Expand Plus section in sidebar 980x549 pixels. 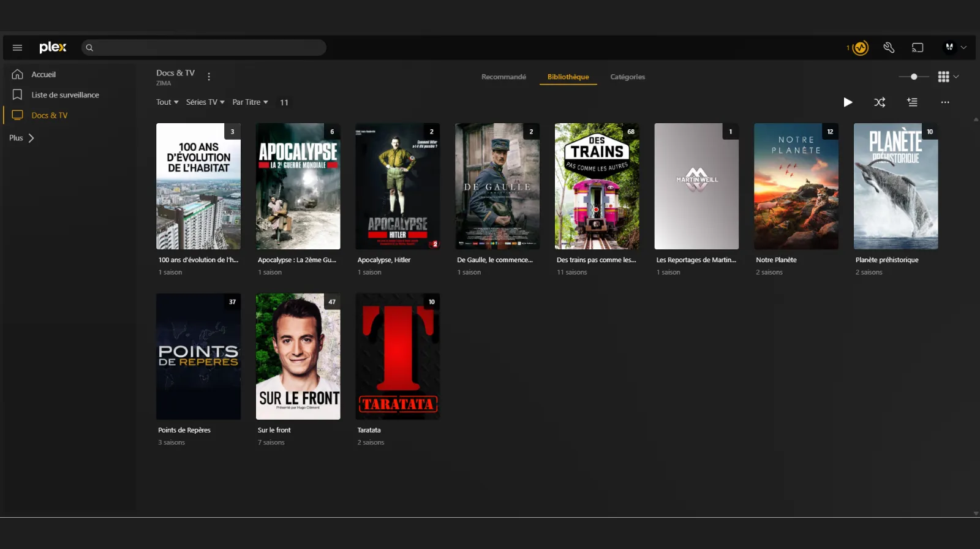(22, 138)
